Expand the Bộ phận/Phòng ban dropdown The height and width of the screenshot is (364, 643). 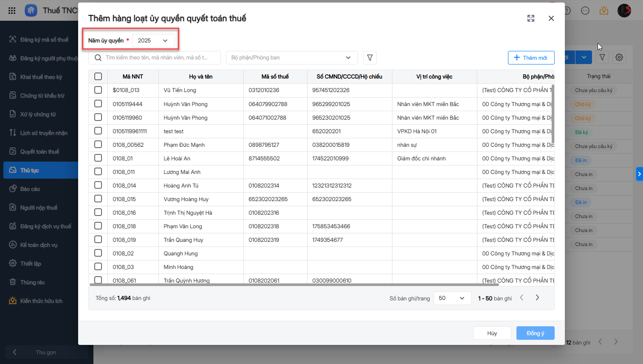pos(292,58)
